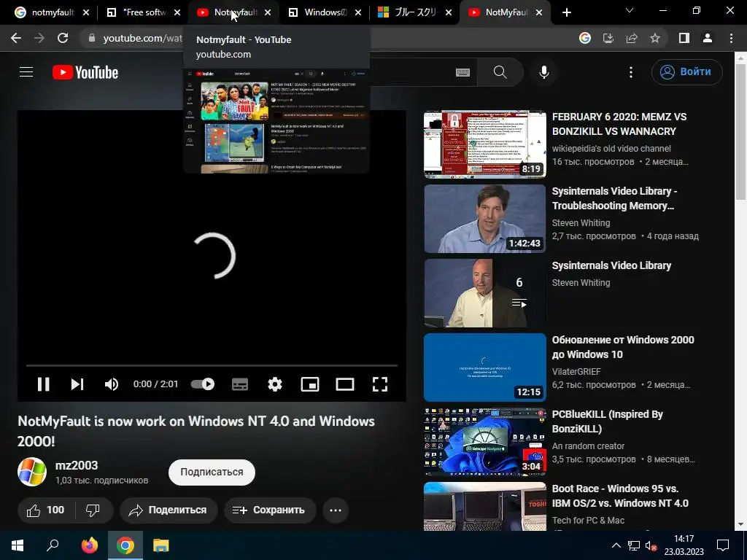Image resolution: width=747 pixels, height=560 pixels.
Task: Open Обновление от Windows 2000 video thumbnail
Action: 485,367
